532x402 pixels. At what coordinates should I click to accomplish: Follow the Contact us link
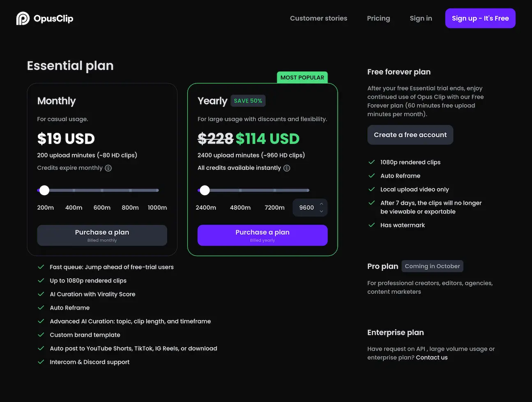point(432,358)
